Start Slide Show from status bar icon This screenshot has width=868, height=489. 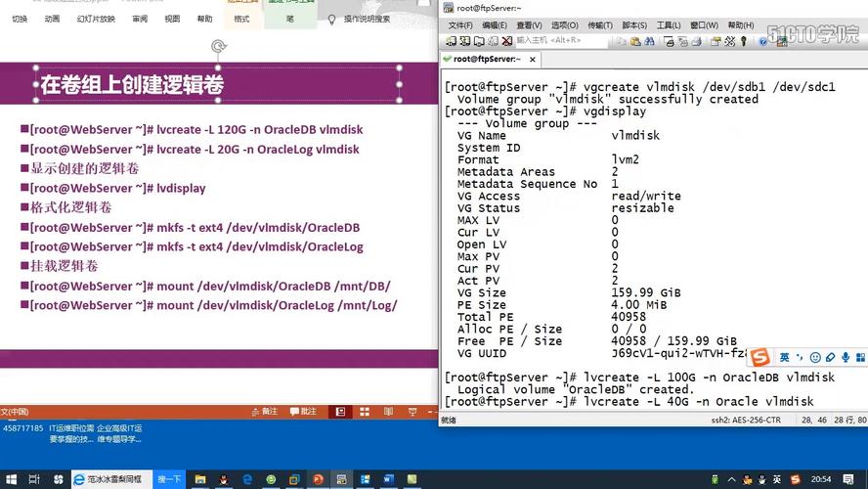(x=412, y=412)
